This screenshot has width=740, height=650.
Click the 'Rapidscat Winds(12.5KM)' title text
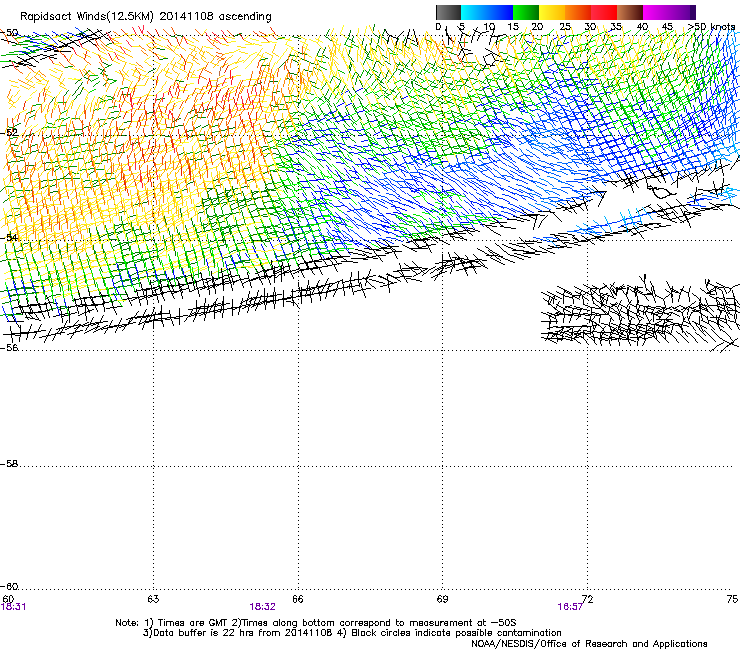pos(87,17)
